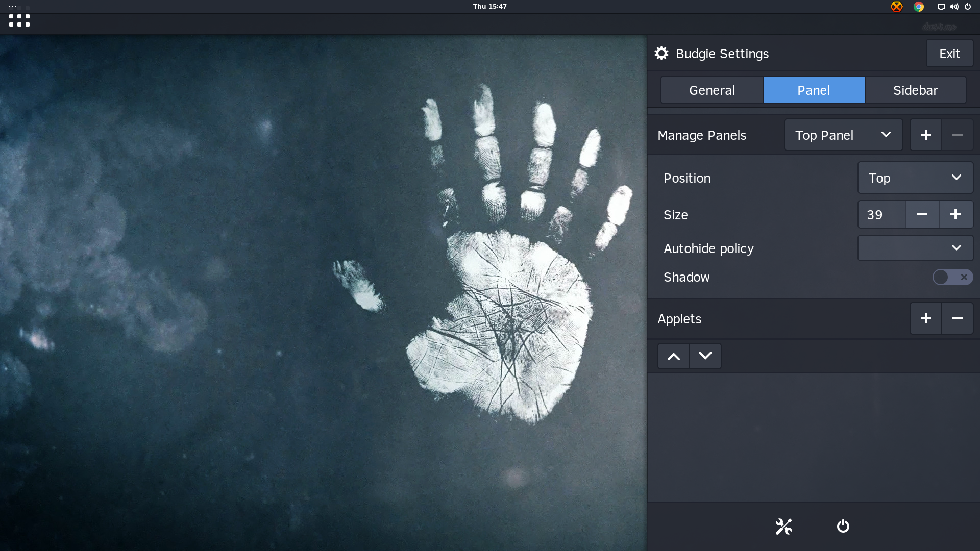The image size is (980, 551).
Task: Open the Autohide policy dropdown
Action: pos(916,248)
